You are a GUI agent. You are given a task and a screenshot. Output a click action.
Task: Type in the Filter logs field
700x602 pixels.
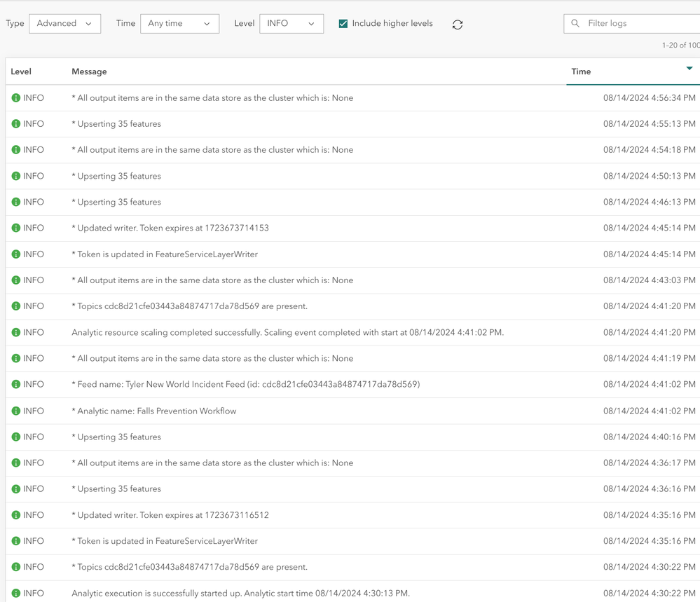(x=638, y=24)
